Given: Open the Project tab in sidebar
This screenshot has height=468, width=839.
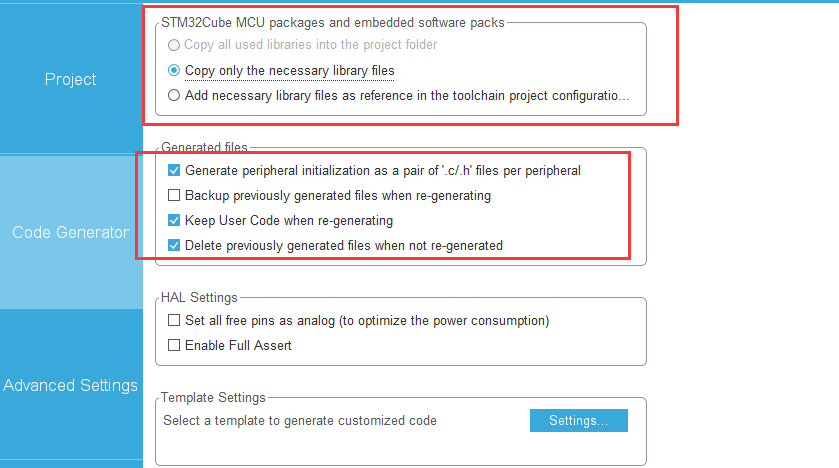Looking at the screenshot, I should (70, 79).
